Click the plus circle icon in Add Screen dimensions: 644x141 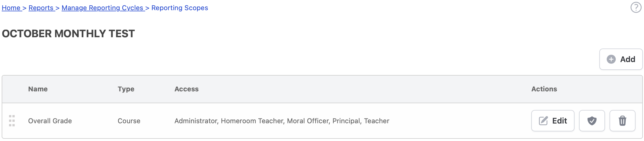click(611, 59)
